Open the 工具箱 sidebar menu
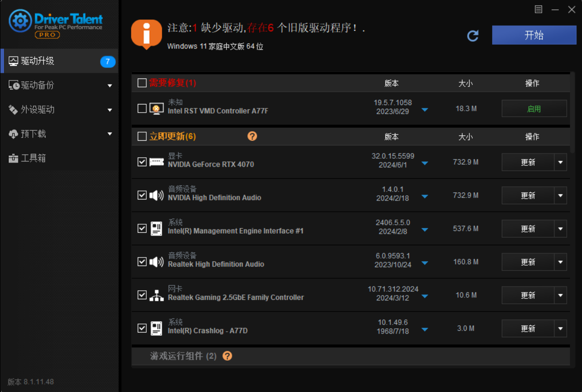The width and height of the screenshot is (582, 392). point(59,158)
